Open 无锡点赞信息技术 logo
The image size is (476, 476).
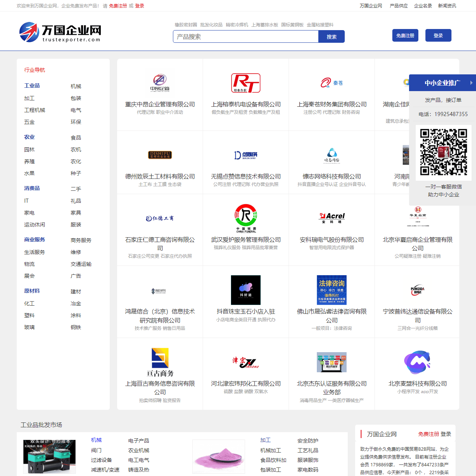point(246,155)
